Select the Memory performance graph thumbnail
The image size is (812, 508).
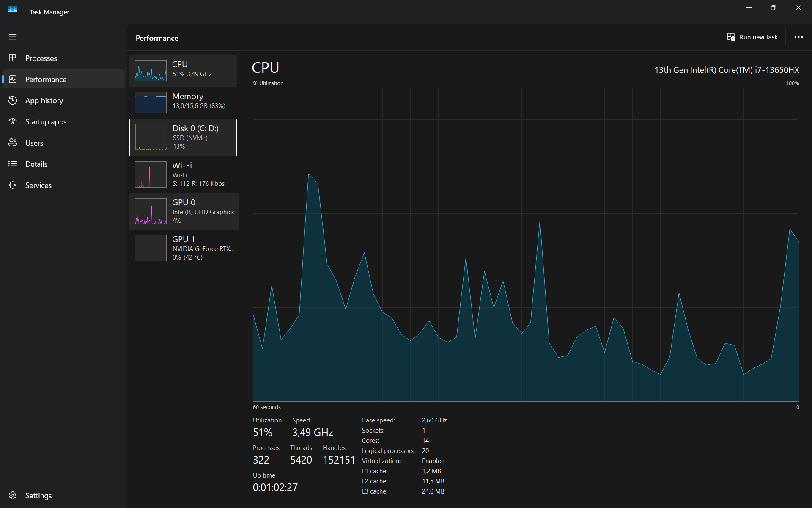[x=151, y=102]
